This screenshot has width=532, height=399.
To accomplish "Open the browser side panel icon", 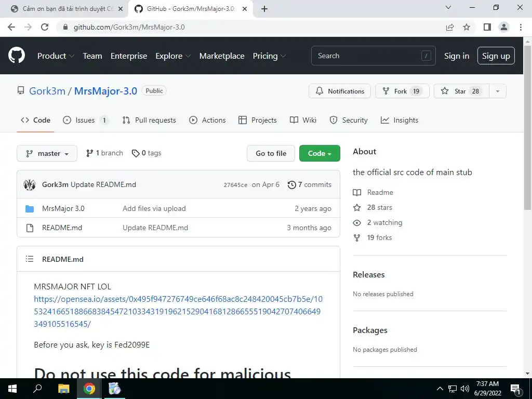I will [x=487, y=27].
